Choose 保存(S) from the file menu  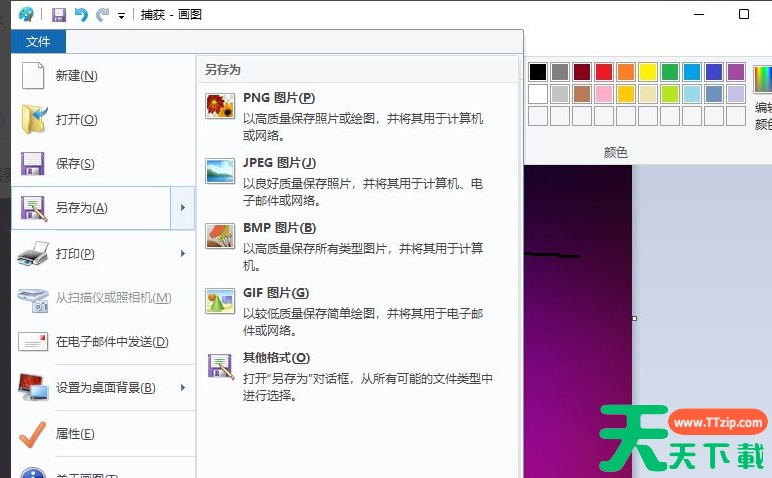(x=103, y=163)
